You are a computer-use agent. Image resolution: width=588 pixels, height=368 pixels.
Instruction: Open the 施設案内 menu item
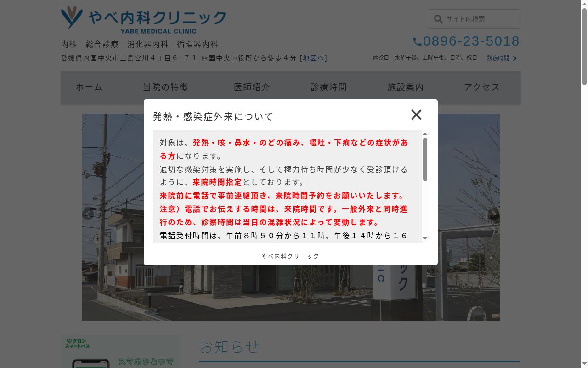(x=405, y=87)
